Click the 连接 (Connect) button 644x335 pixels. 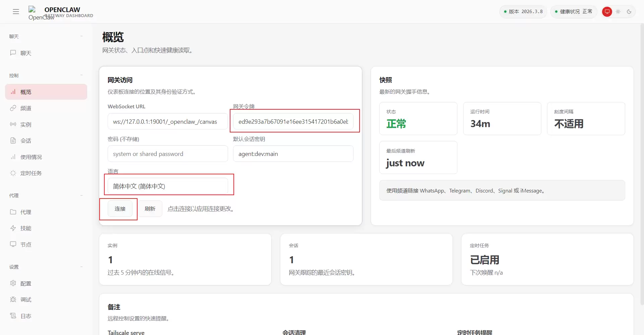pos(120,209)
